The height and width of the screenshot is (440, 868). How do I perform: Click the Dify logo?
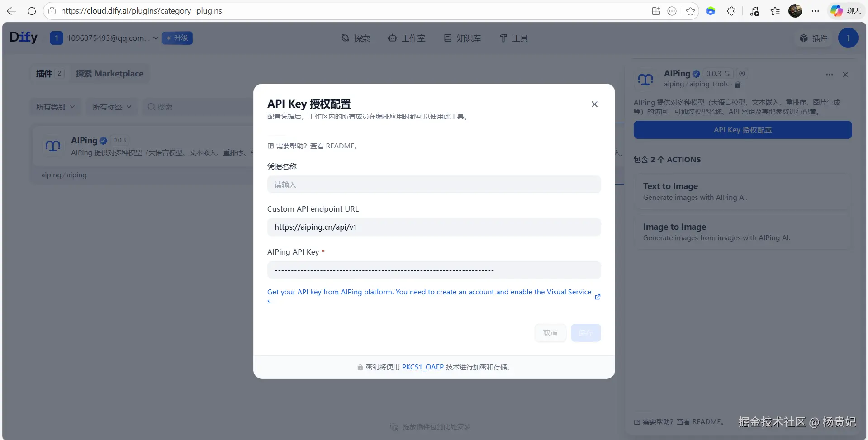tap(24, 37)
